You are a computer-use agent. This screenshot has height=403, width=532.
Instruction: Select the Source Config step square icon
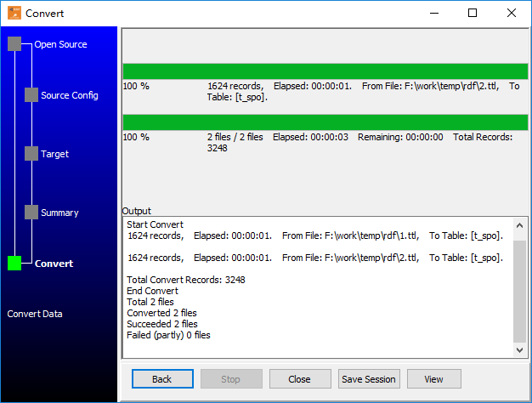(x=31, y=94)
